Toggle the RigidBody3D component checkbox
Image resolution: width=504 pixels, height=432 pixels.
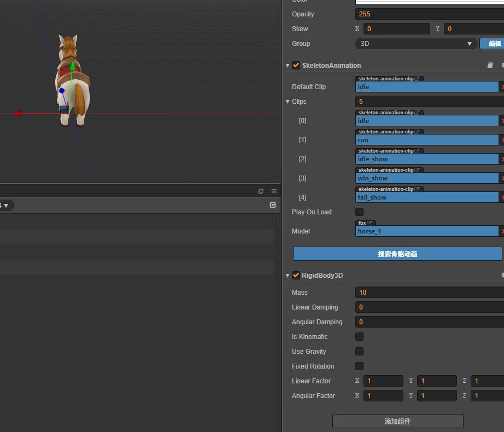(296, 275)
